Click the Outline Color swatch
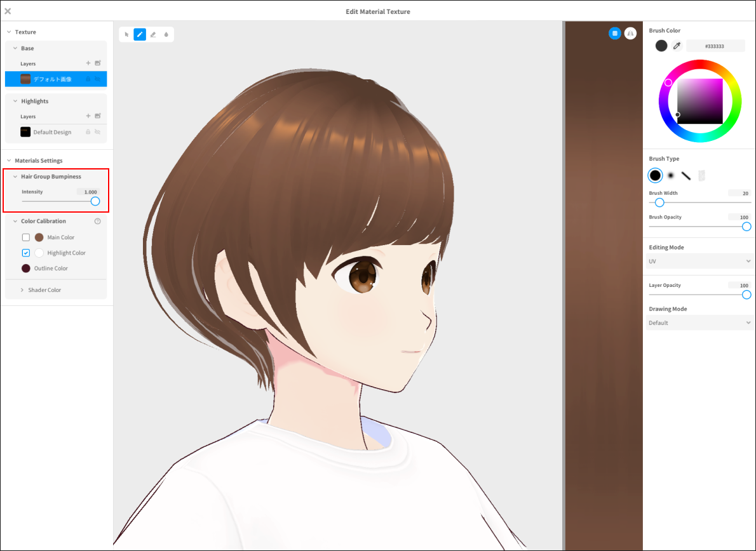Image resolution: width=756 pixels, height=551 pixels. click(x=26, y=269)
